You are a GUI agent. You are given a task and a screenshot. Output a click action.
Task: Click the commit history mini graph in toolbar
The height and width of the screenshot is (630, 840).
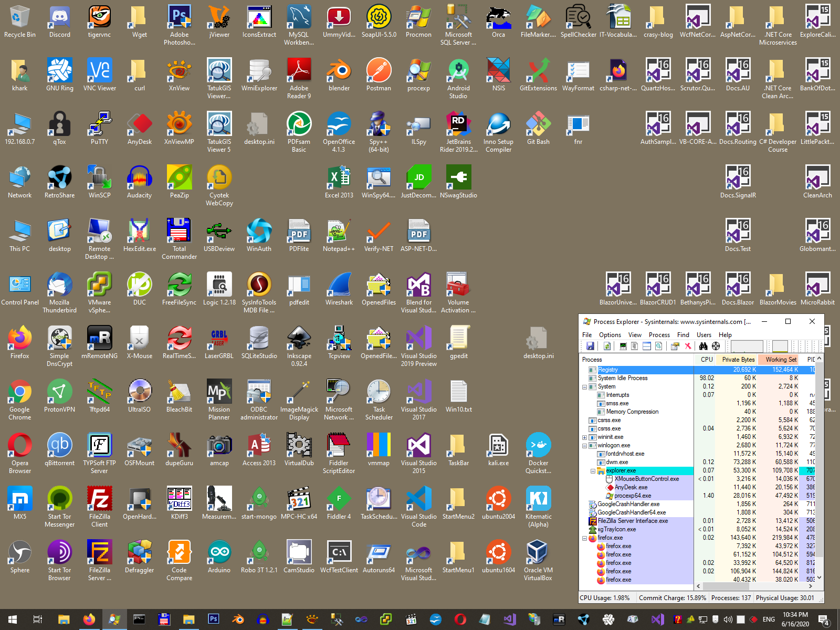[x=780, y=346]
